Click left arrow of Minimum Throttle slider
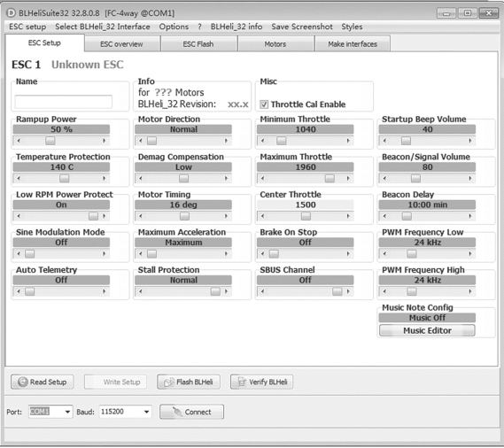The image size is (504, 448). pyautogui.click(x=262, y=141)
